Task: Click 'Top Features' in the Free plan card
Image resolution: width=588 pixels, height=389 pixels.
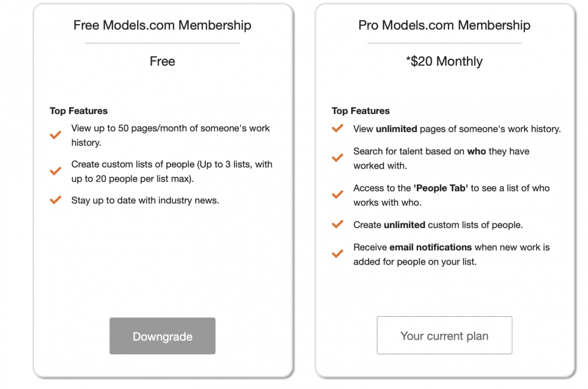Action: pos(79,110)
